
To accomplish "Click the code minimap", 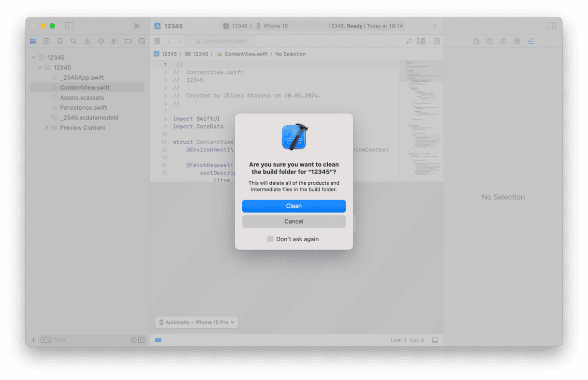I will coord(422,121).
